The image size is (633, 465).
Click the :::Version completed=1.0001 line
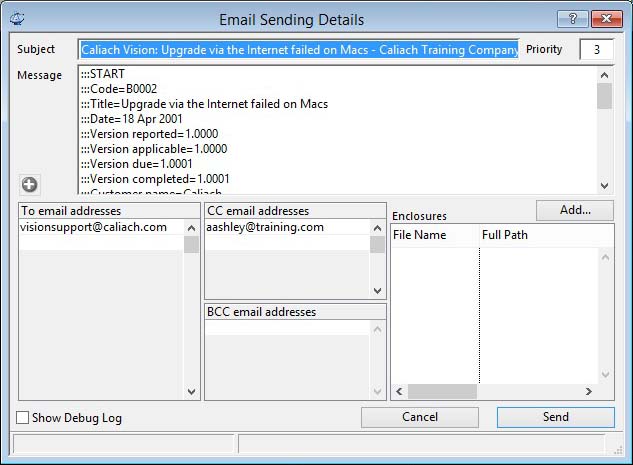click(x=155, y=179)
